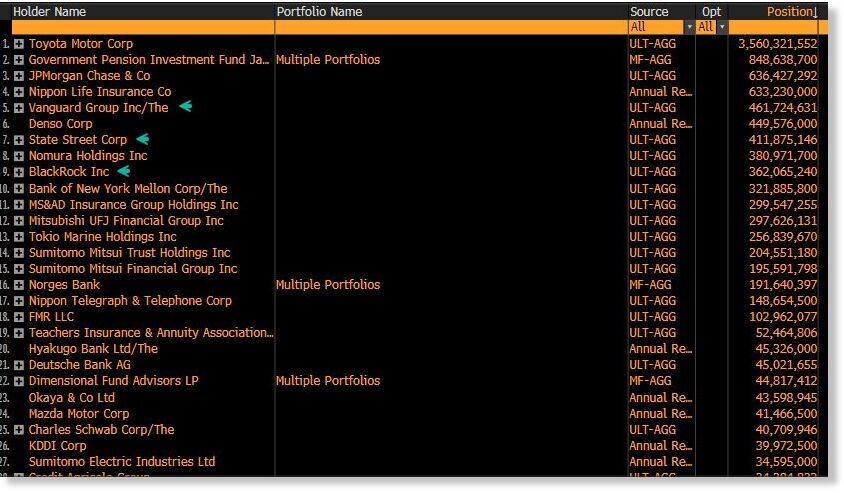Screen dimensions: 844x493
Task: Expand Government Pension Investment Fund row
Action: 19,60
